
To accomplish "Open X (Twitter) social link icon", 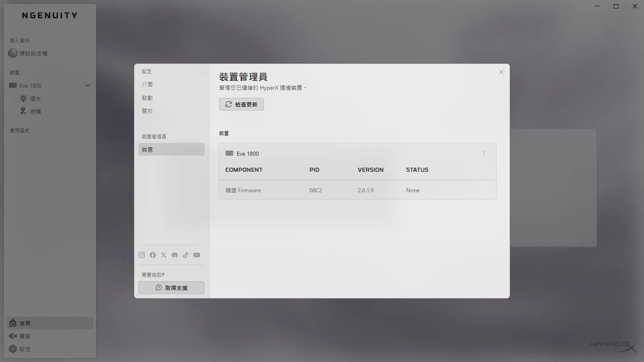I will click(x=163, y=255).
